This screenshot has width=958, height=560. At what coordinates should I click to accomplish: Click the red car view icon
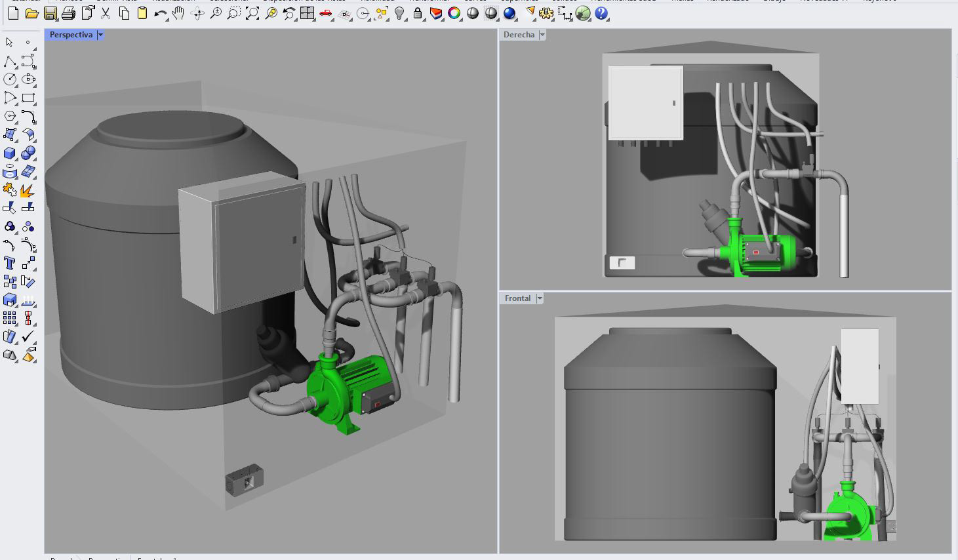tap(326, 13)
